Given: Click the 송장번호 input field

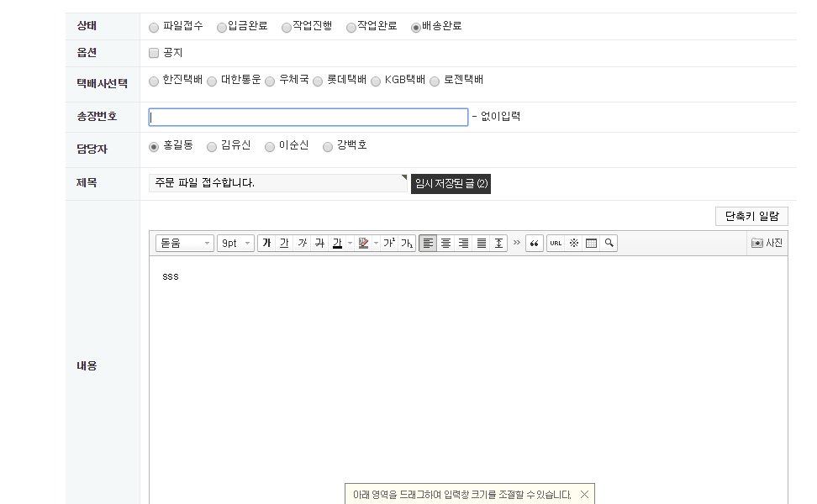Looking at the screenshot, I should tap(308, 118).
